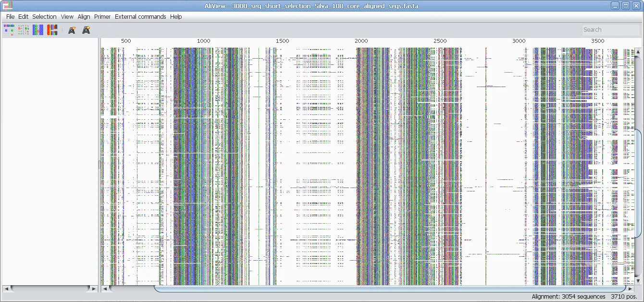Viewport: 644px width, 302px height.
Task: Click the name-list pane right scroll arrow
Action: (94, 289)
